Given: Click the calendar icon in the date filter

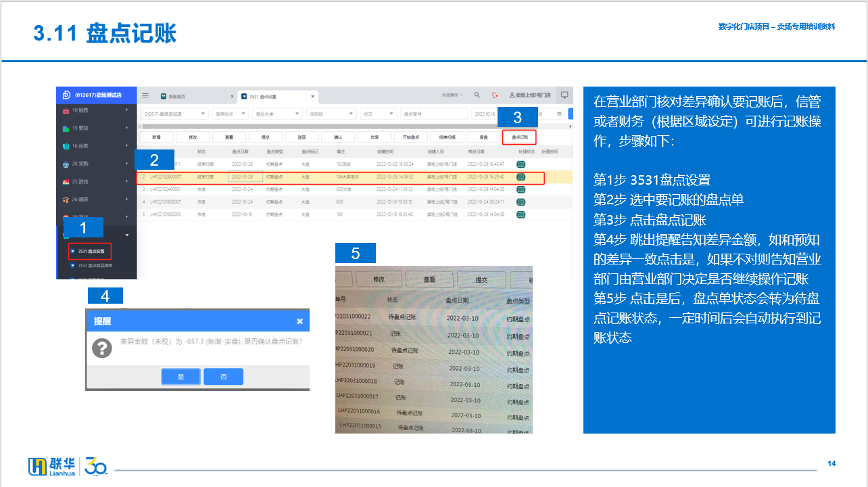Looking at the screenshot, I should [559, 114].
